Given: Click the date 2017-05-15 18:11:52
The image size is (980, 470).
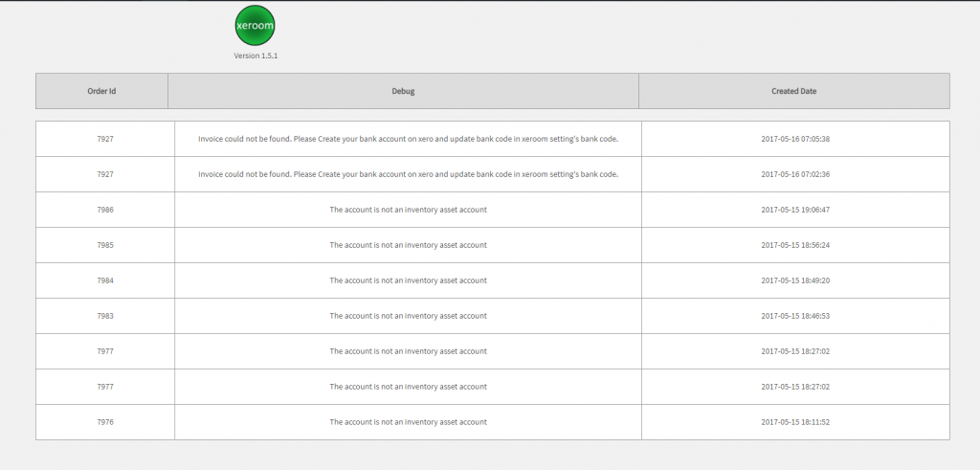Looking at the screenshot, I should click(795, 422).
